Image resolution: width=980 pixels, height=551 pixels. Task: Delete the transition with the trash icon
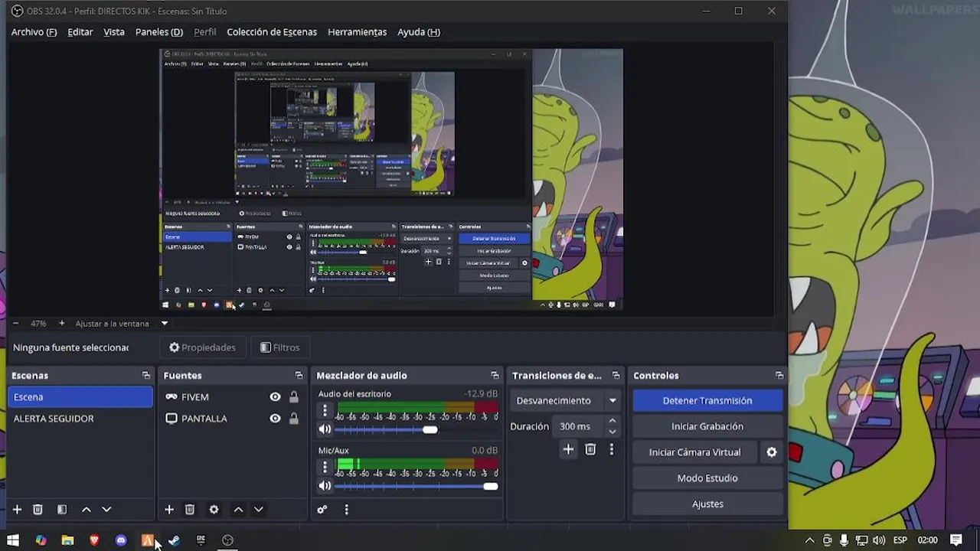[590, 450]
